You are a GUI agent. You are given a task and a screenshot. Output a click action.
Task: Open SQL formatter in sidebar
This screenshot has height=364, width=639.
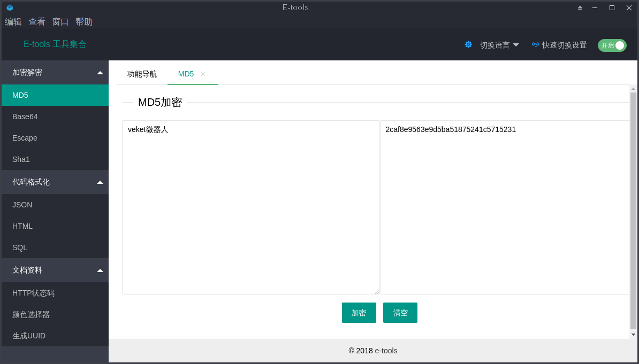(x=55, y=247)
